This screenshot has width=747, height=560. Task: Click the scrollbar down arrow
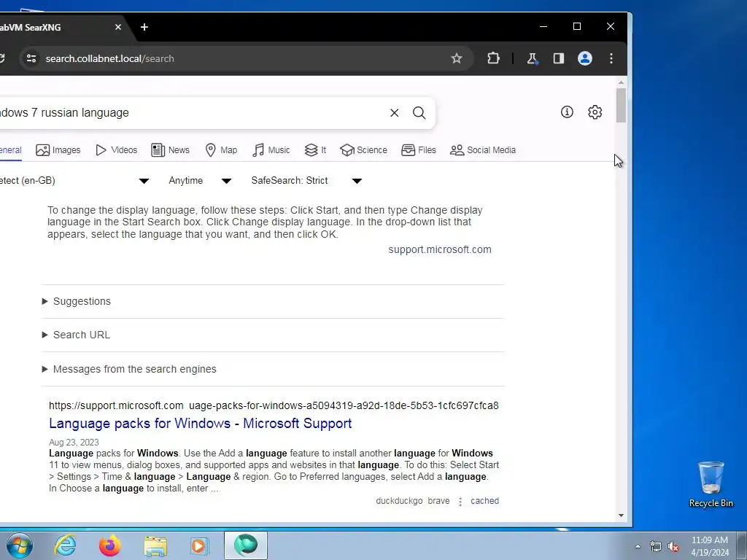click(621, 516)
